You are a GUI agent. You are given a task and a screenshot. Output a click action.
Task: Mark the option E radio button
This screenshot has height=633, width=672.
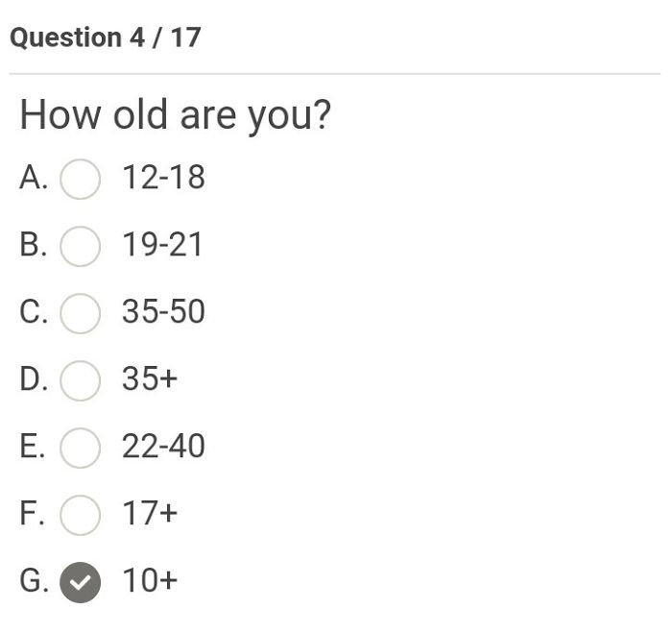81,448
